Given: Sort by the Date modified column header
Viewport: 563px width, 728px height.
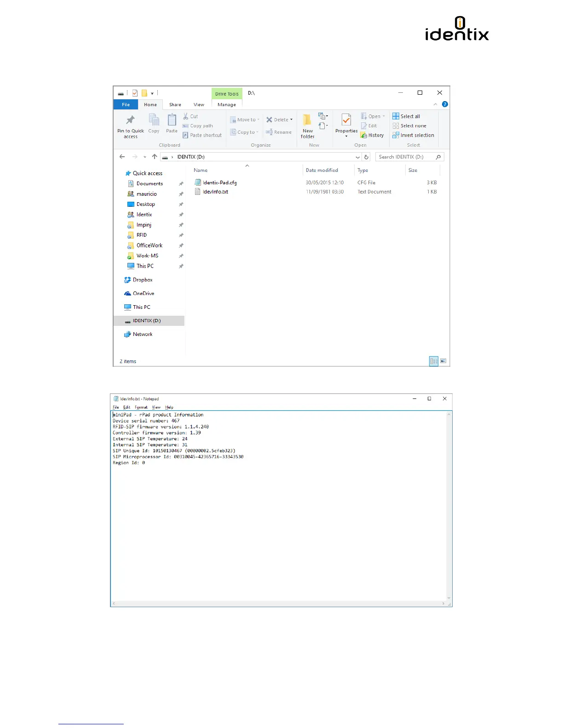Looking at the screenshot, I should pos(328,170).
